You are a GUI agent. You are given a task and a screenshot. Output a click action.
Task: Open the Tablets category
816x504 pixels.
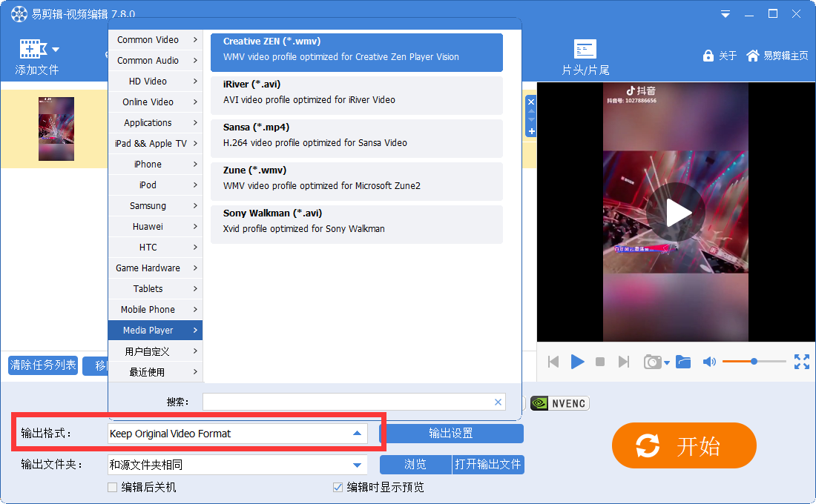(x=155, y=290)
